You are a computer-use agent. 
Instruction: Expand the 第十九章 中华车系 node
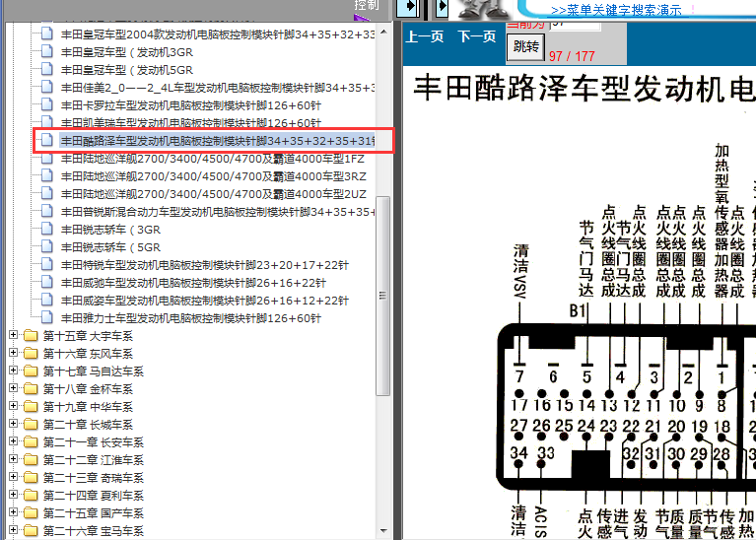pyautogui.click(x=14, y=406)
